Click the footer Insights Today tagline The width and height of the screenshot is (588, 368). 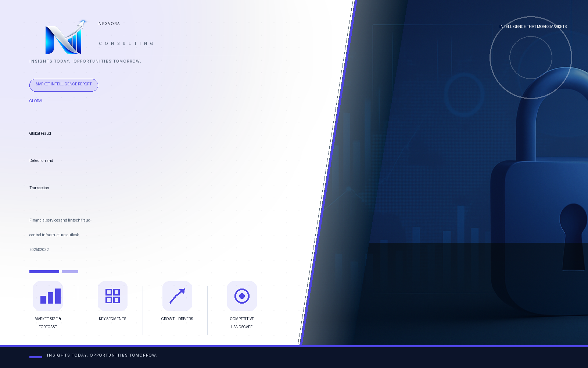(102, 355)
